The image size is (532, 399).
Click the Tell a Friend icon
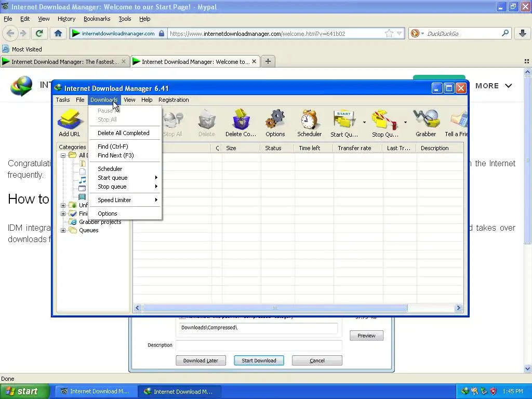[457, 123]
